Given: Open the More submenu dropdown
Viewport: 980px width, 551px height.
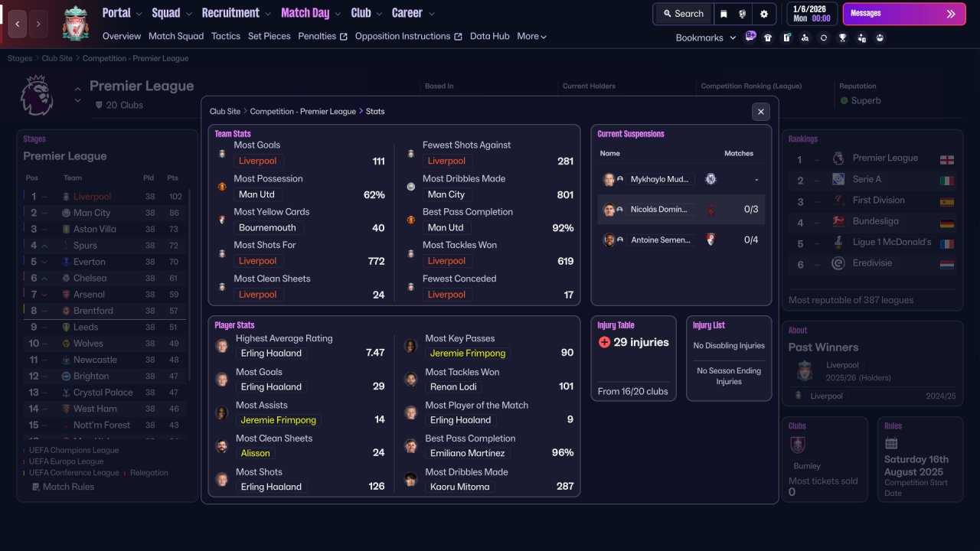Looking at the screenshot, I should pos(531,36).
